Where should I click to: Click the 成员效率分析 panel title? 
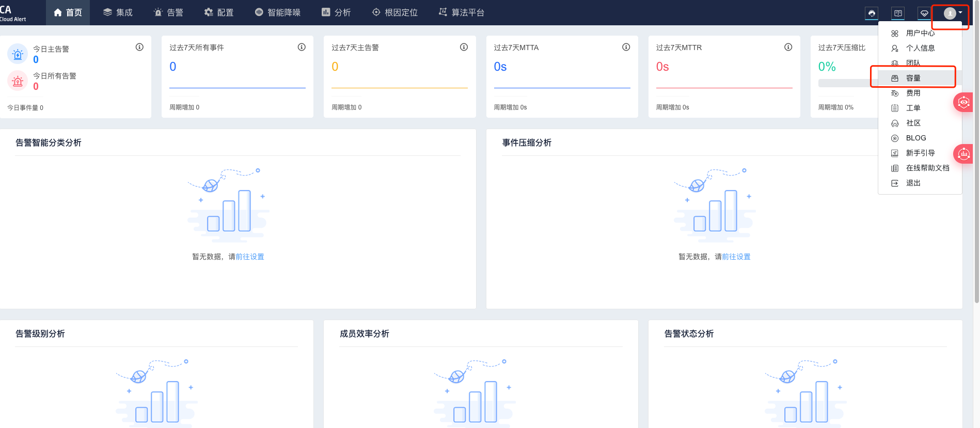pyautogui.click(x=365, y=334)
